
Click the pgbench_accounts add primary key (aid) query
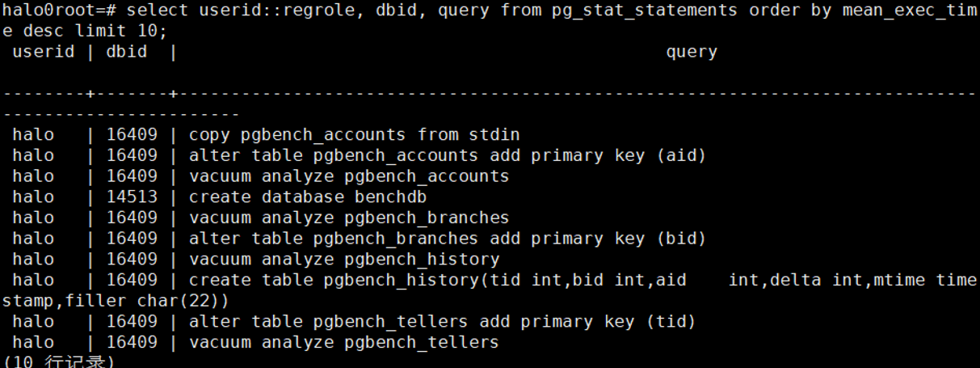point(447,155)
